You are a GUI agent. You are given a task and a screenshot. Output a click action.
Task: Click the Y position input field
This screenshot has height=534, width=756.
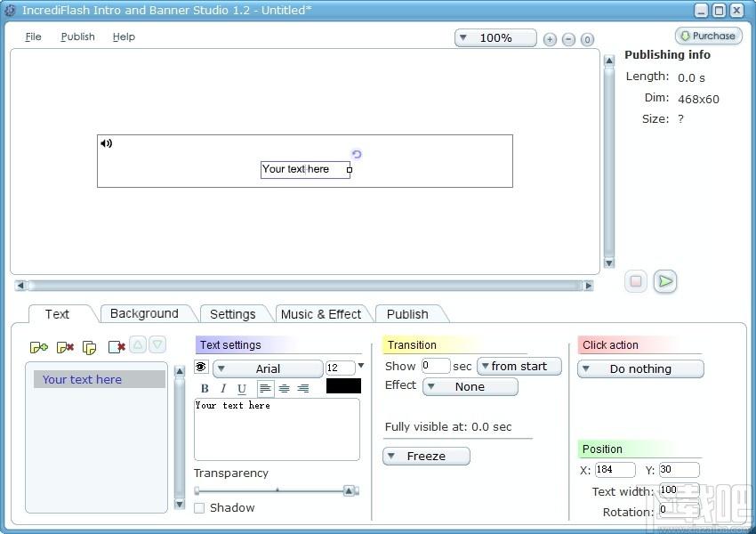pos(679,469)
